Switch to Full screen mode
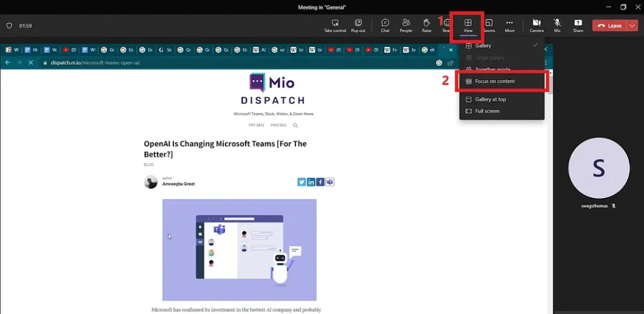This screenshot has height=314, width=644. 502,111
